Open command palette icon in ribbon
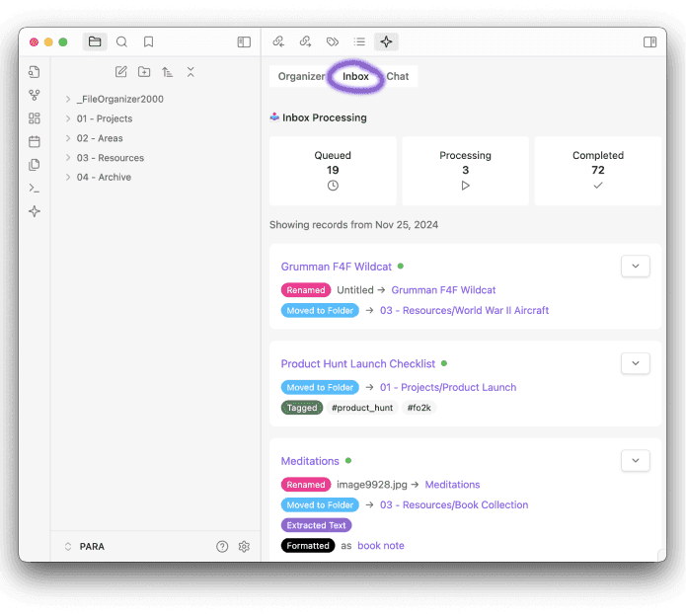Image resolution: width=686 pixels, height=616 pixels. [35, 189]
